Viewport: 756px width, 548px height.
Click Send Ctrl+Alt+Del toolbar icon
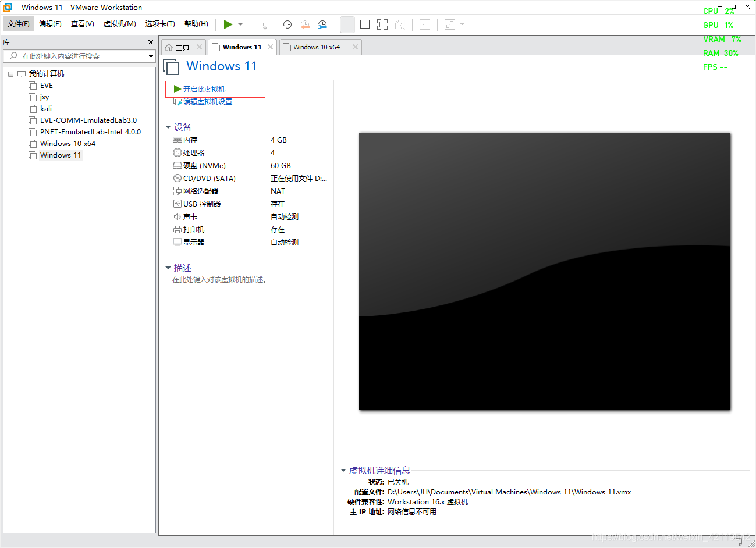[x=262, y=24]
